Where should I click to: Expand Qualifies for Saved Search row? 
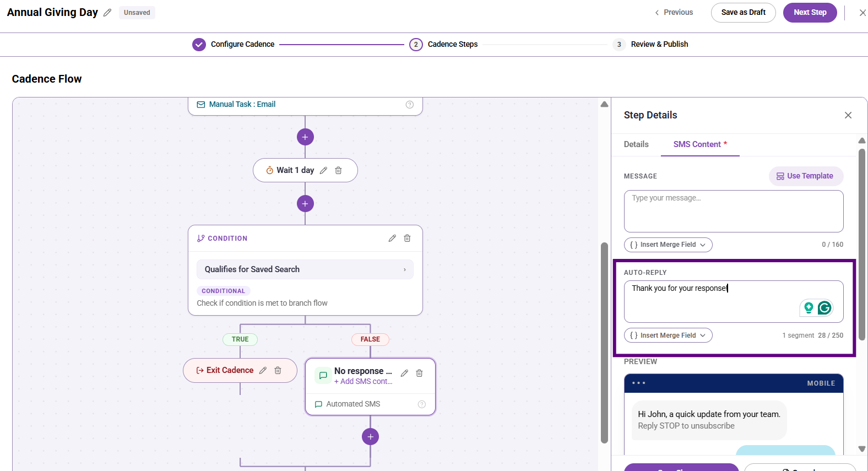pos(305,269)
